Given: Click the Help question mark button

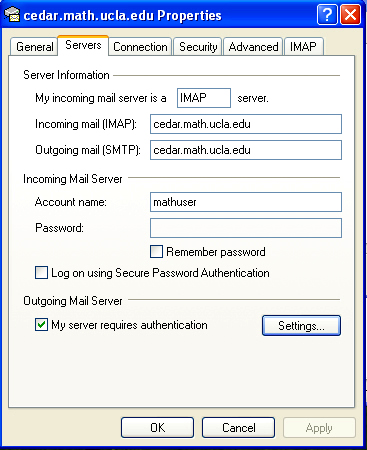Looking at the screenshot, I should pyautogui.click(x=327, y=15).
